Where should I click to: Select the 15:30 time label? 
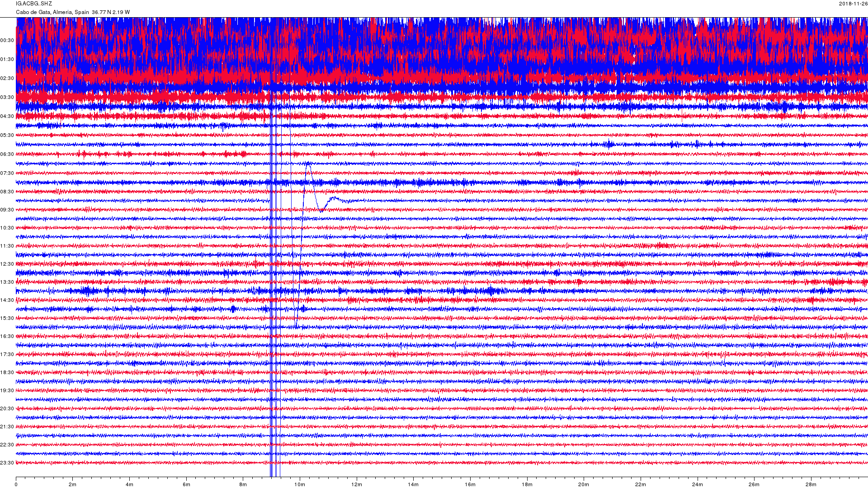click(7, 319)
